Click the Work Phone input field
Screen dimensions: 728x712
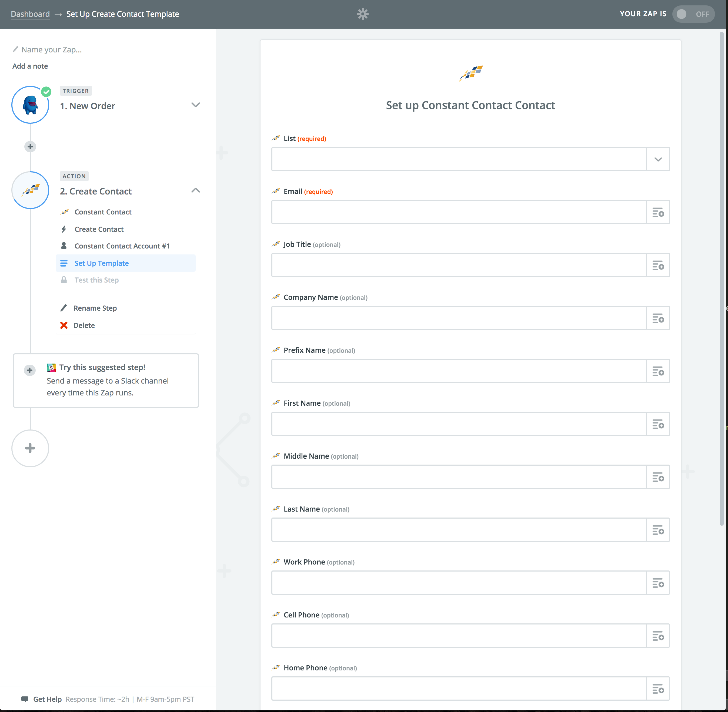[x=459, y=583]
